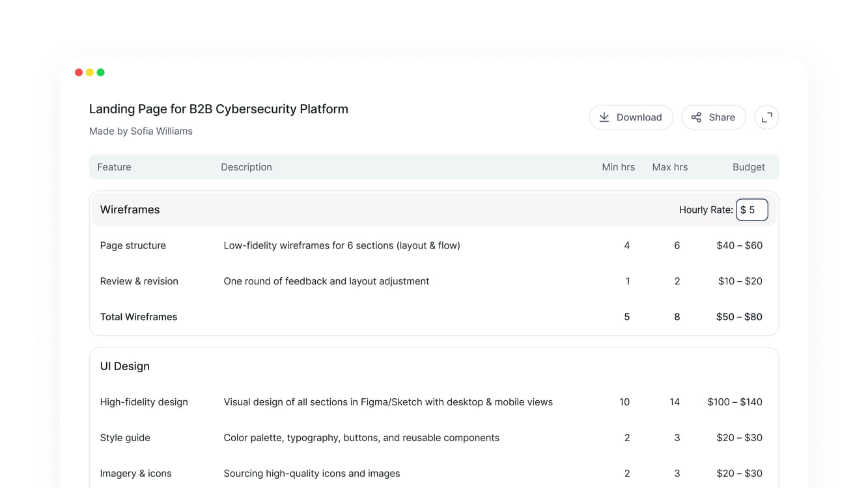The height and width of the screenshot is (488, 868).
Task: Click the Share button
Action: pyautogui.click(x=714, y=117)
